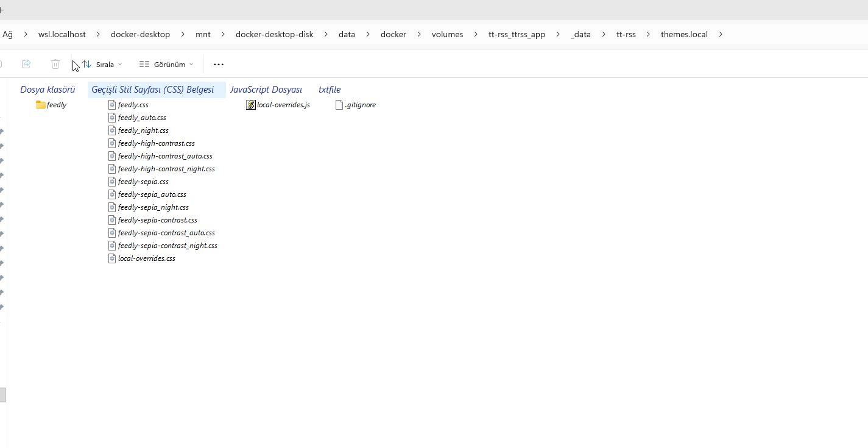Open the Görünüm view menu

(166, 64)
